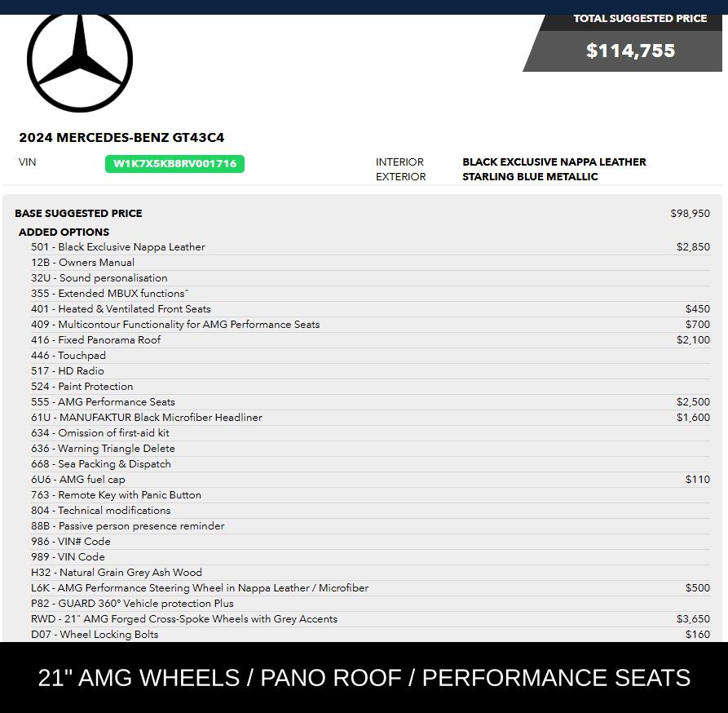Click the Black Exclusive Nappa Leather interior label

pyautogui.click(x=554, y=162)
